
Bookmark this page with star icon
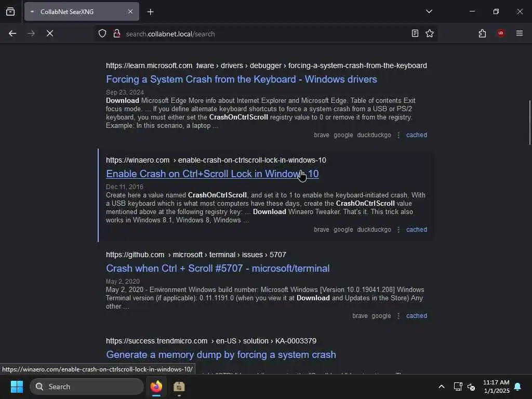point(430,33)
